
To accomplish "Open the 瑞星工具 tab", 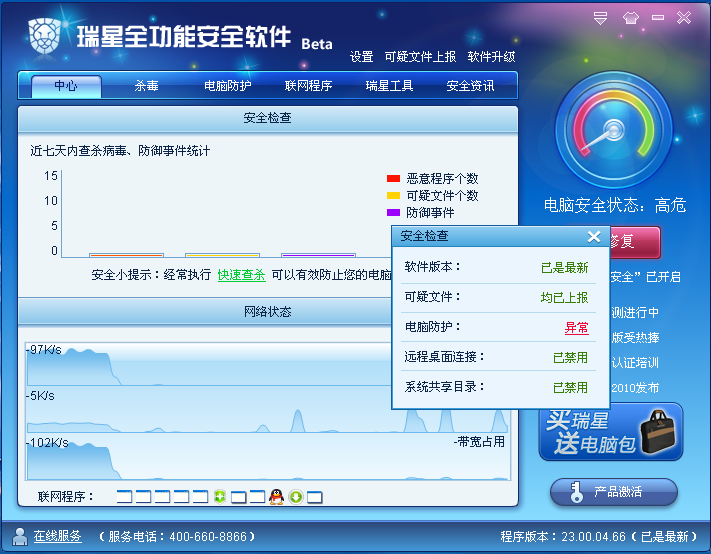I will coord(390,86).
